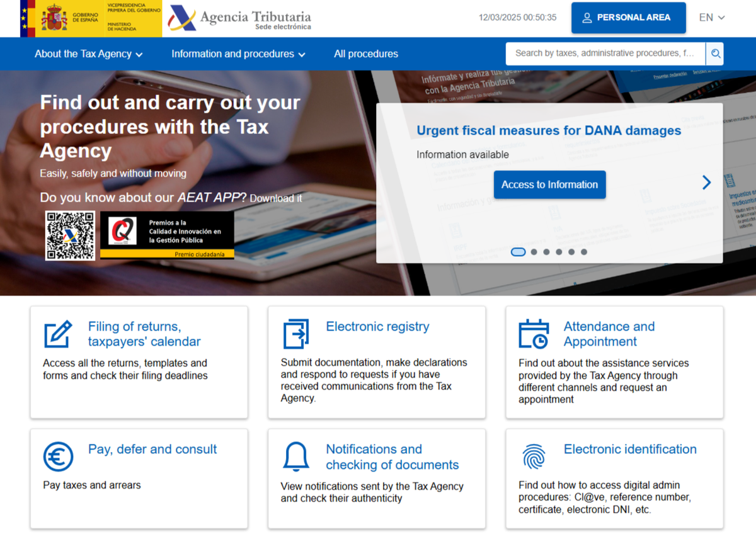
Task: Select the sixth carousel indicator dot
Action: point(584,252)
